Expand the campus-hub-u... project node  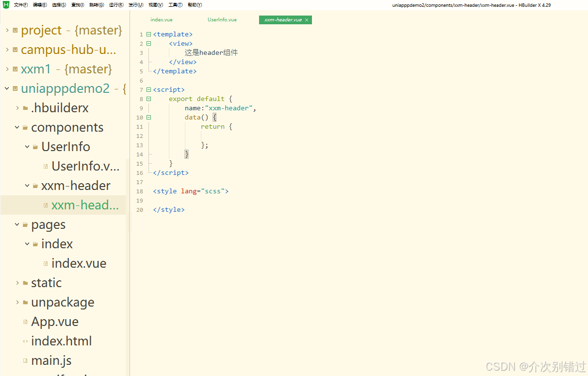click(7, 50)
